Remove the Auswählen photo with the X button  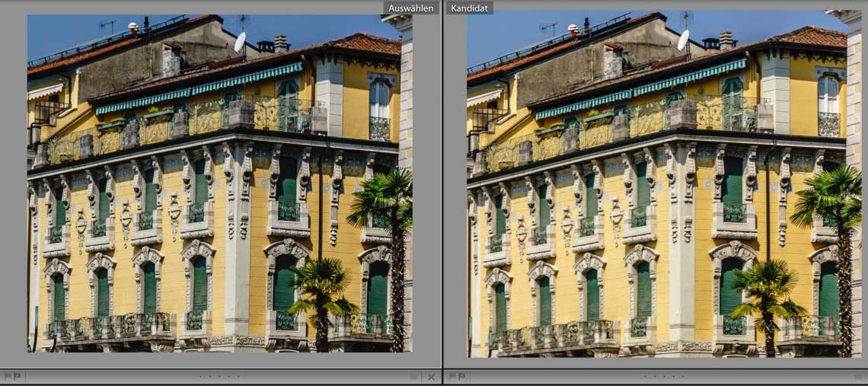coord(431,377)
